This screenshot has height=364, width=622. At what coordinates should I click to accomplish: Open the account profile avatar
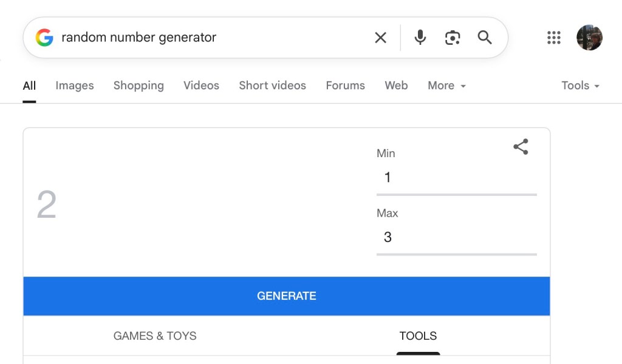pyautogui.click(x=589, y=38)
